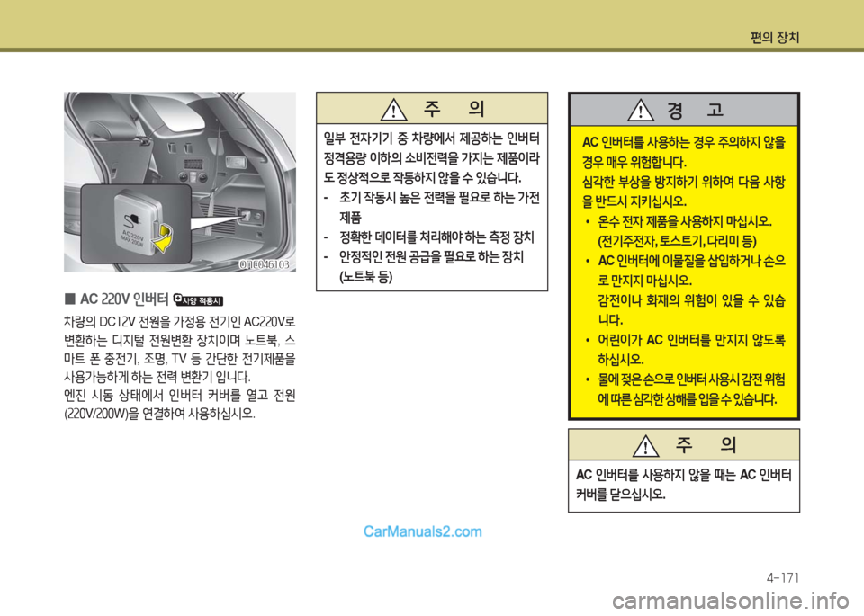Click the warning triangle icon beside 경고

click(640, 110)
